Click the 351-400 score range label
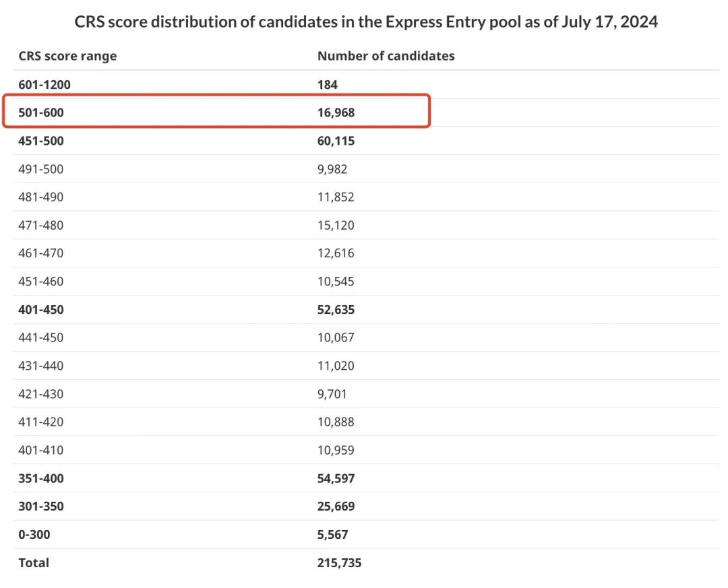 (x=41, y=478)
